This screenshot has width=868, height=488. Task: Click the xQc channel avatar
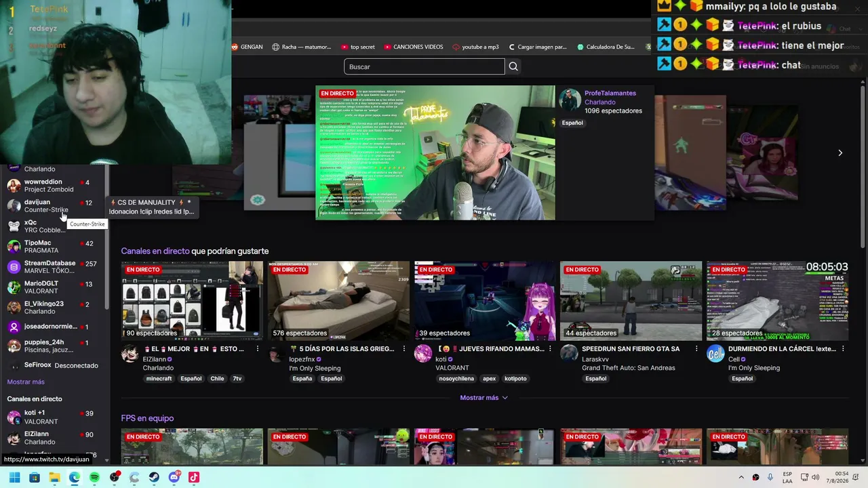[x=14, y=226]
